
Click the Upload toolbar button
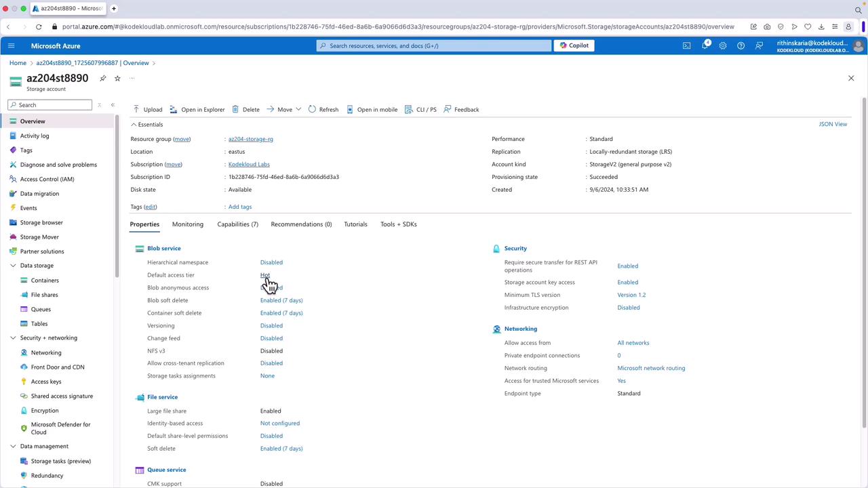click(147, 109)
